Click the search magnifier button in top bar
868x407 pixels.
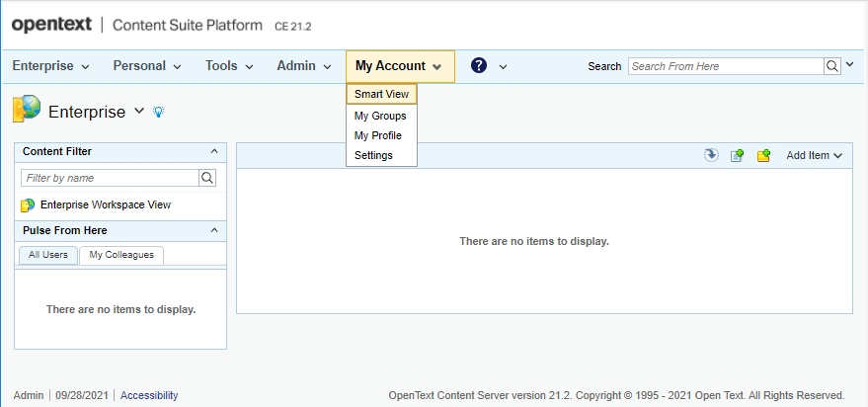(832, 66)
